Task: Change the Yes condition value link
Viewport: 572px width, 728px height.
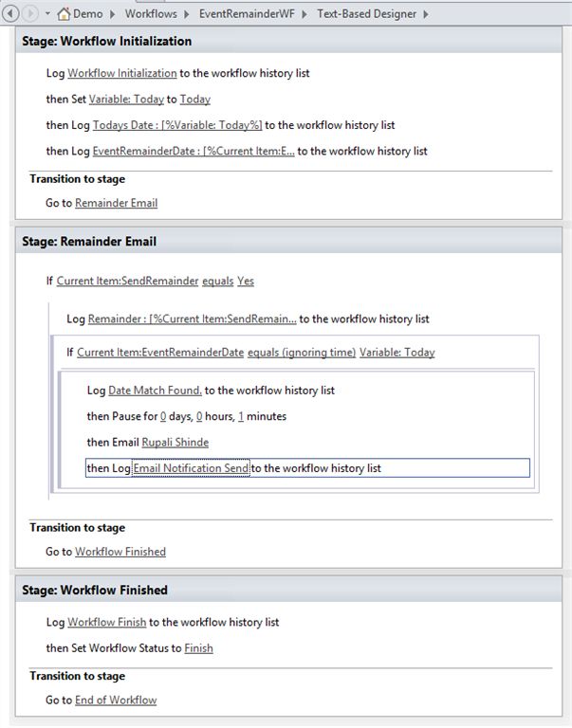Action: click(246, 281)
